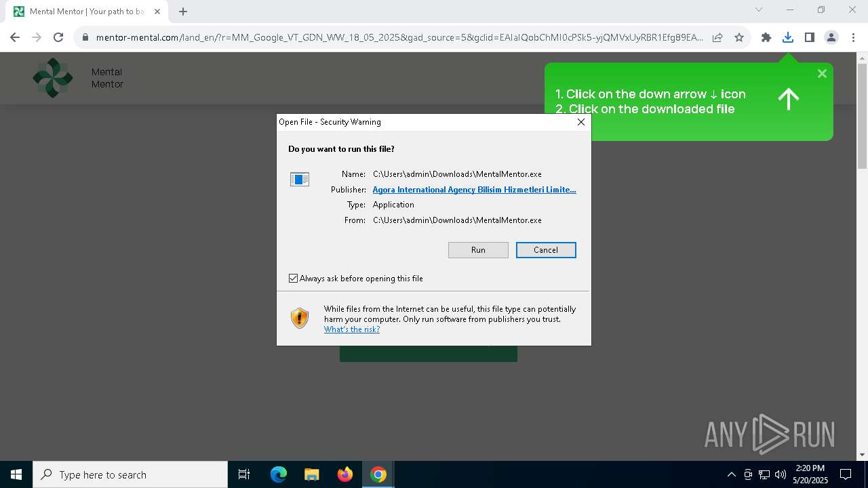Open Chrome downloads arrow icon
This screenshot has height=488, width=868.
788,37
